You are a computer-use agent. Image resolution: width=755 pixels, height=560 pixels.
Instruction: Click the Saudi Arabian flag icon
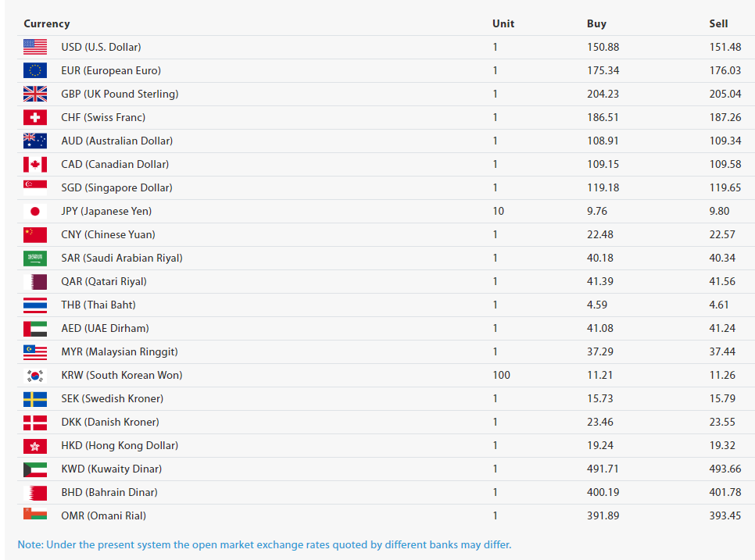35,259
